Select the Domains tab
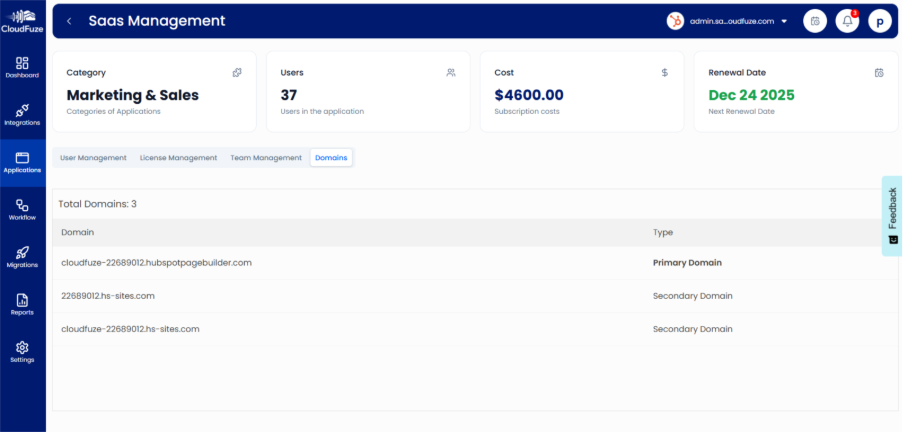Viewport: 903px width, 432px height. (x=331, y=158)
